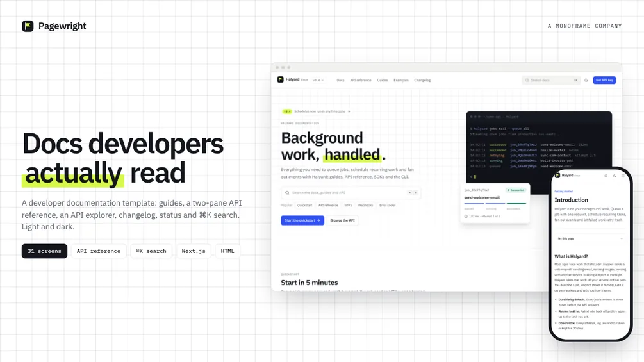Click the succeeded progress segment in job card
Image resolution: width=644 pixels, height=362 pixels.
[516, 203]
